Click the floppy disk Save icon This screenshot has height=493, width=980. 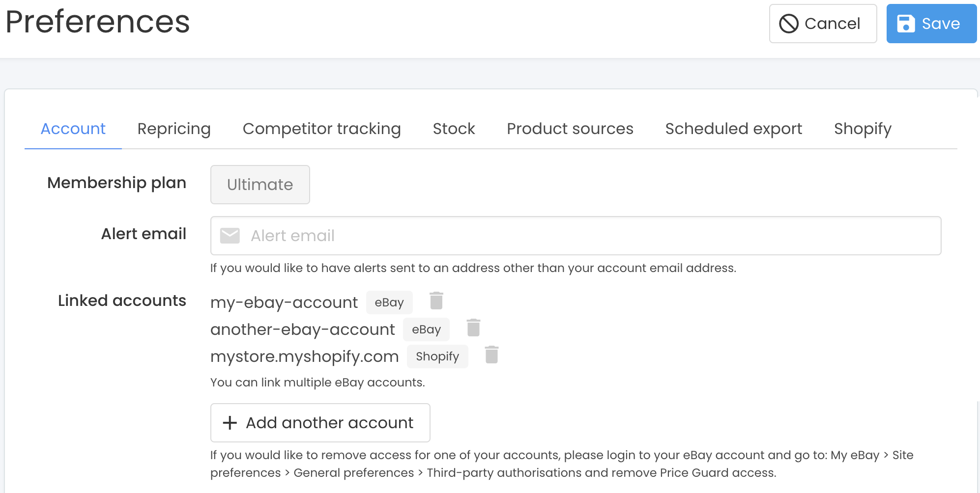(x=906, y=24)
